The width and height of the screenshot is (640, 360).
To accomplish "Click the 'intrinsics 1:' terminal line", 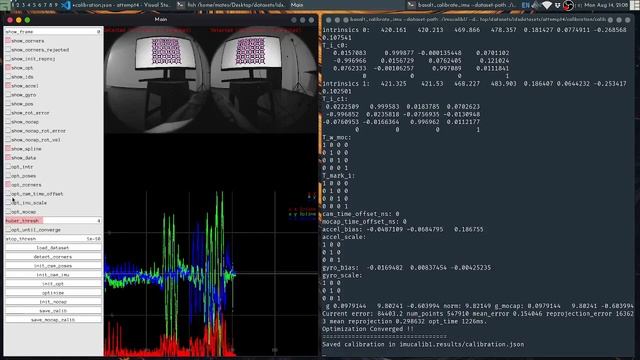I will 474,83.
